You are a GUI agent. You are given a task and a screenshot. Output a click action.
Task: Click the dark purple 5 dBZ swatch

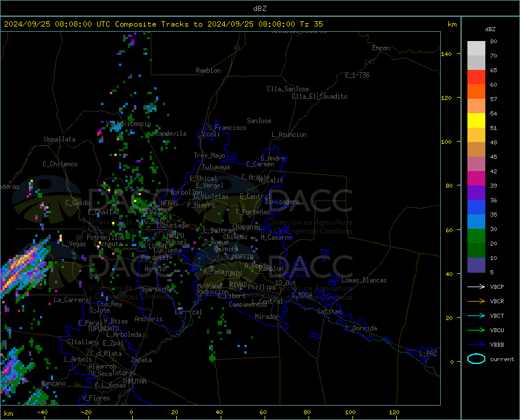pos(476,265)
